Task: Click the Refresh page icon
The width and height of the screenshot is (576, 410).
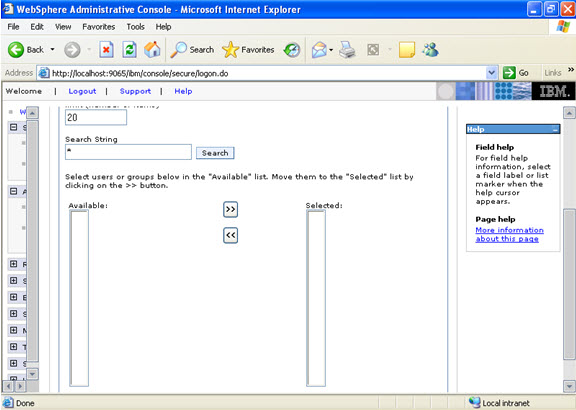Action: click(x=129, y=50)
